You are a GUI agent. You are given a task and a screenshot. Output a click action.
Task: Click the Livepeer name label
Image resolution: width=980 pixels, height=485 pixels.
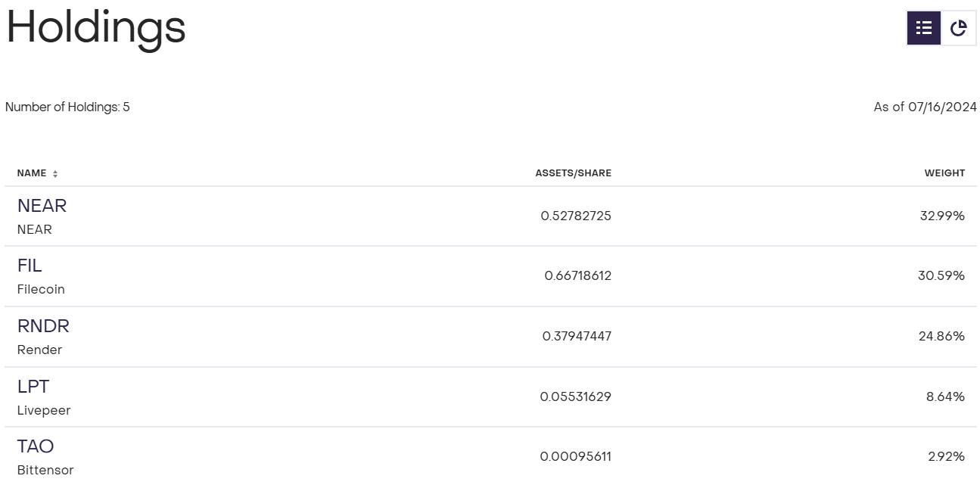click(44, 411)
